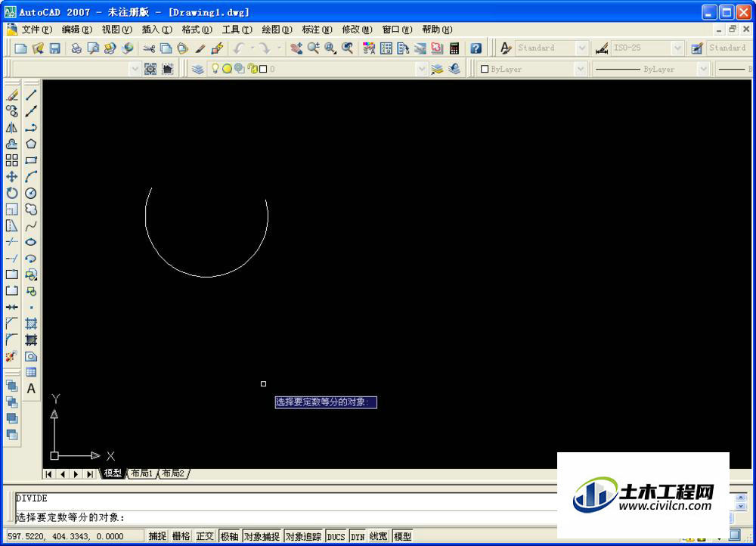Screen dimensions: 756x546
Task: Select the Move tool
Action: point(12,176)
